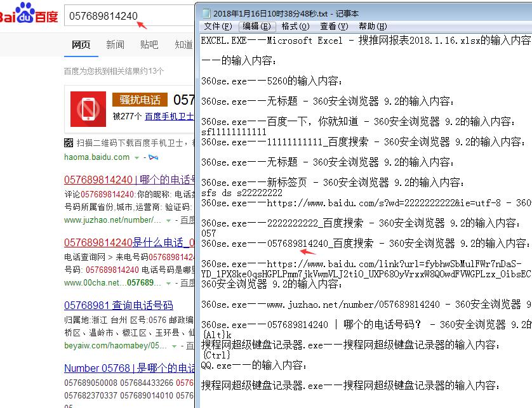The width and height of the screenshot is (532, 408).
Task: Open the Notepad 格式(O) menu
Action: pyautogui.click(x=295, y=26)
